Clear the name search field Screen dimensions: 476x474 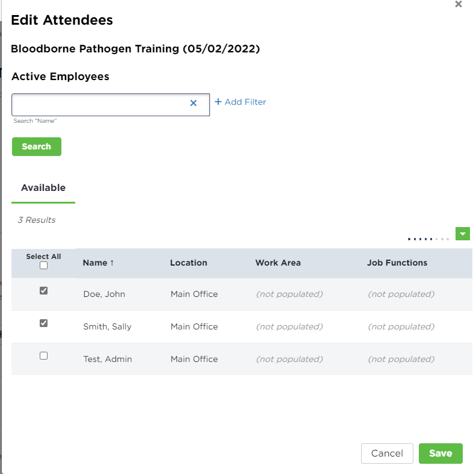coord(193,103)
